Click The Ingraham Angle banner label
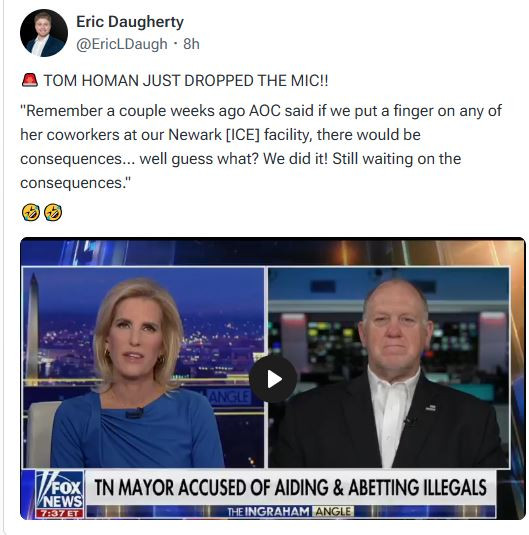The width and height of the screenshot is (529, 535). pyautogui.click(x=290, y=511)
